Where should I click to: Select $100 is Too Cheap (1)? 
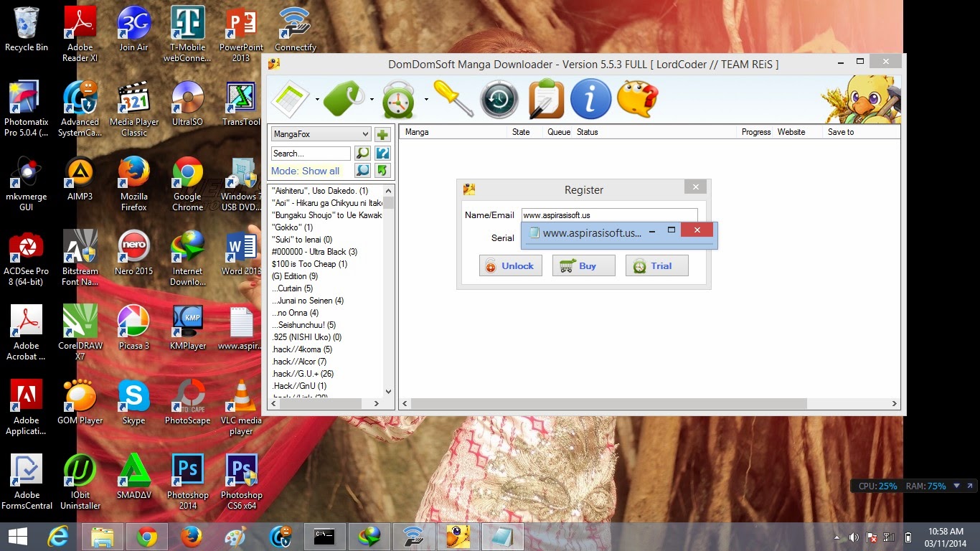click(x=309, y=264)
